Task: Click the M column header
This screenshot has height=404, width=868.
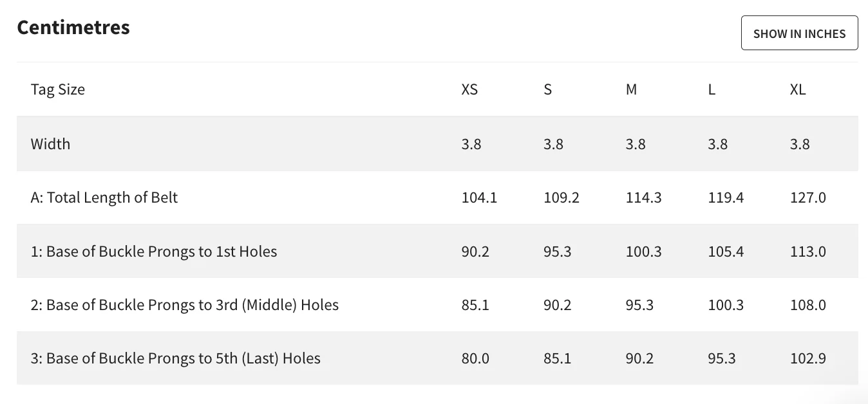Action: coord(631,89)
